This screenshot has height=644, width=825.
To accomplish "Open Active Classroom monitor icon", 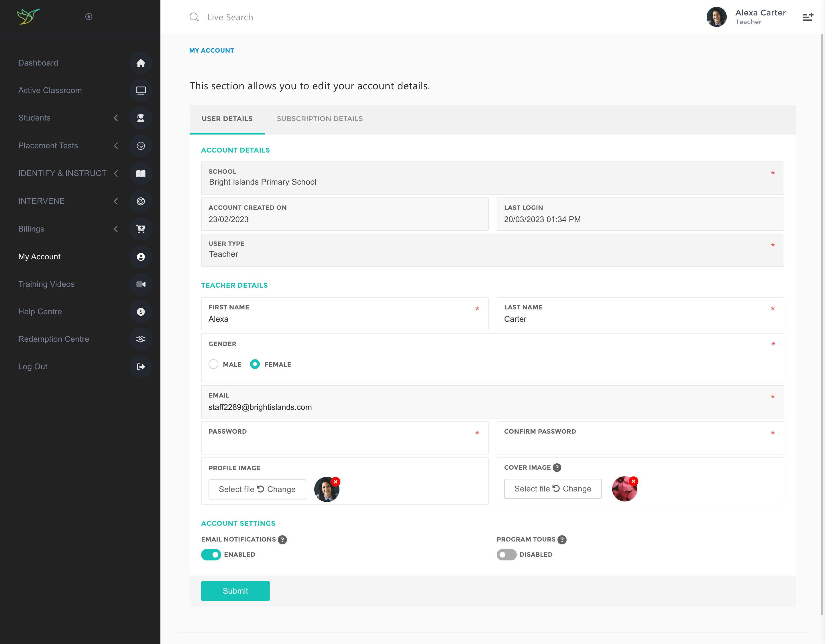I will click(141, 91).
